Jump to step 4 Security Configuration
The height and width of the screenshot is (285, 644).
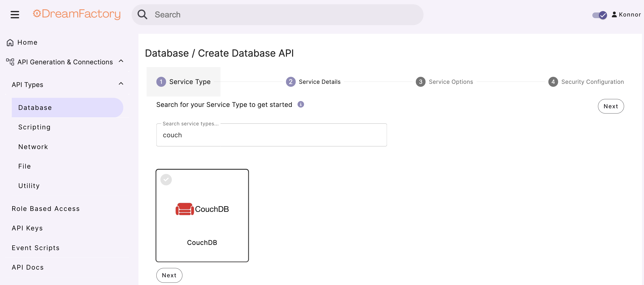(586, 82)
